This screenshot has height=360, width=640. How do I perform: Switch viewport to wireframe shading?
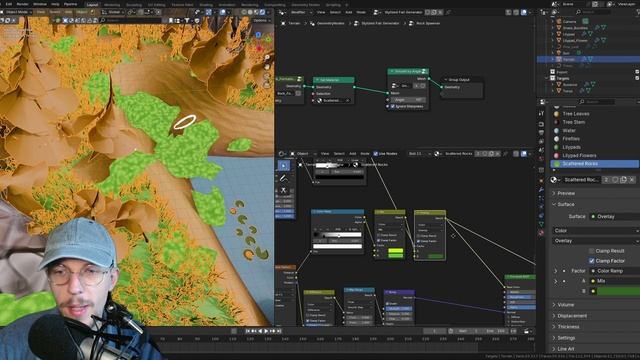(x=244, y=12)
